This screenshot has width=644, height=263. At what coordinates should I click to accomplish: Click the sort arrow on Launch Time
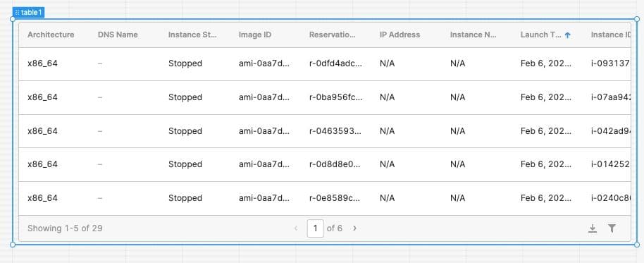click(568, 35)
